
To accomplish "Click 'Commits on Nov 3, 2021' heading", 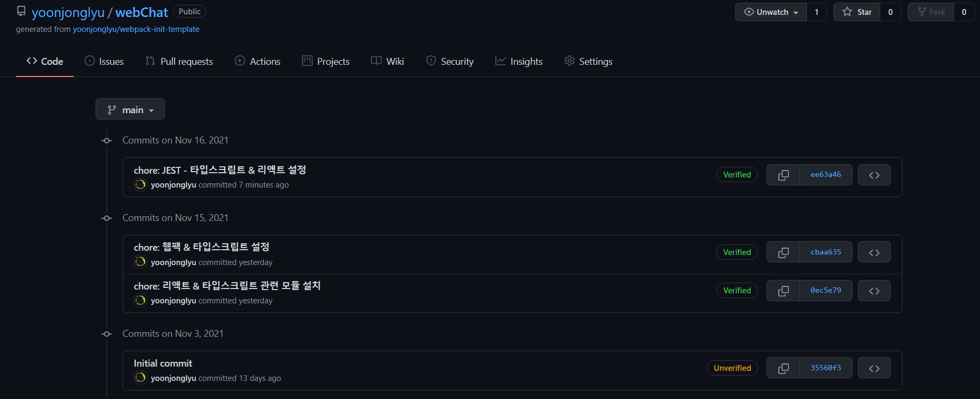I will tap(173, 334).
